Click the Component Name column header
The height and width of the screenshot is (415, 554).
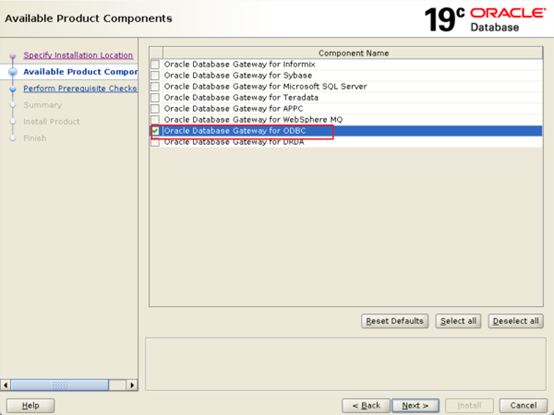[353, 53]
